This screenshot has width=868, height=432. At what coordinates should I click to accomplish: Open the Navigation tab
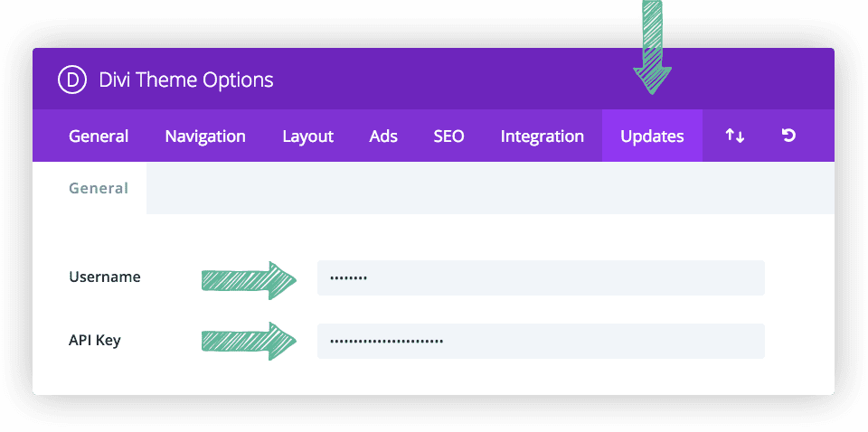[x=205, y=136]
